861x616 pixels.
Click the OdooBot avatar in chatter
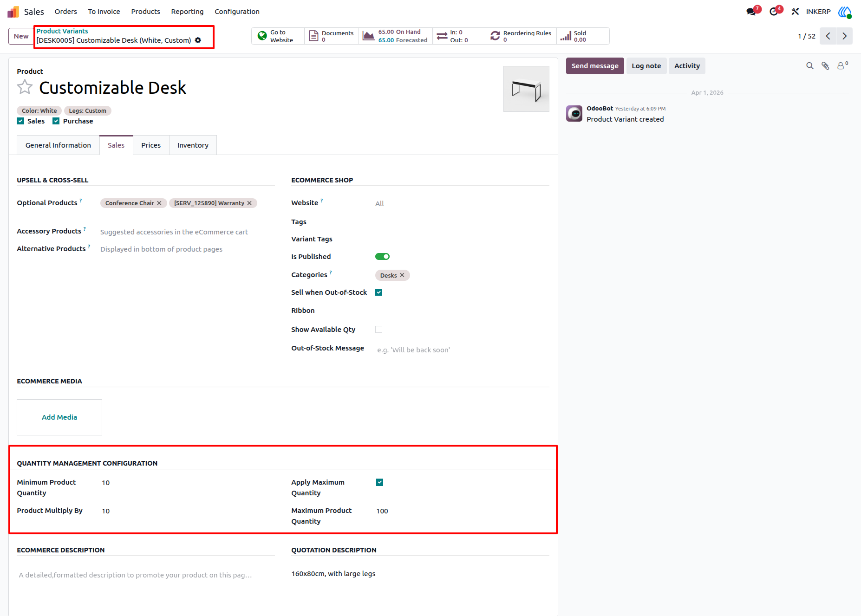574,113
